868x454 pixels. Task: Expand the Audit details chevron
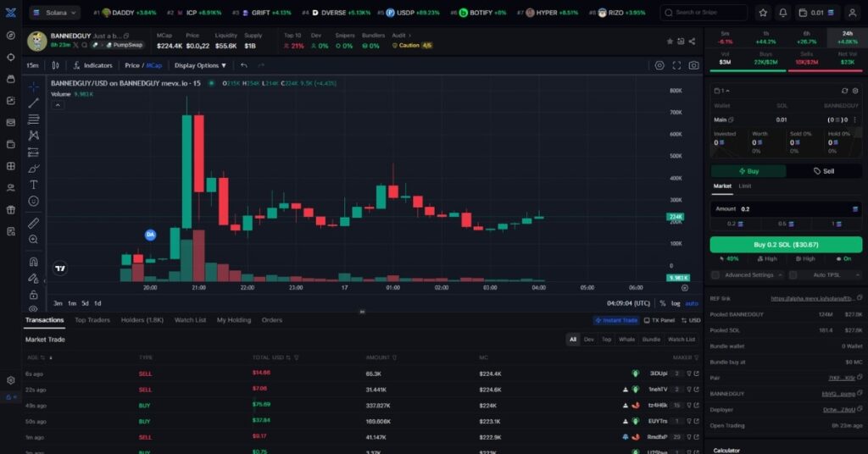coord(410,36)
